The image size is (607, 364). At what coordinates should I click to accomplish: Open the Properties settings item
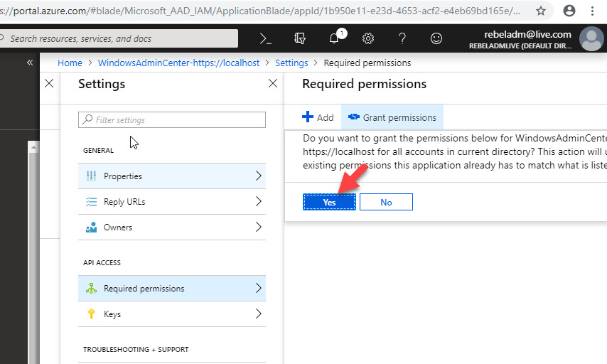pos(172,176)
